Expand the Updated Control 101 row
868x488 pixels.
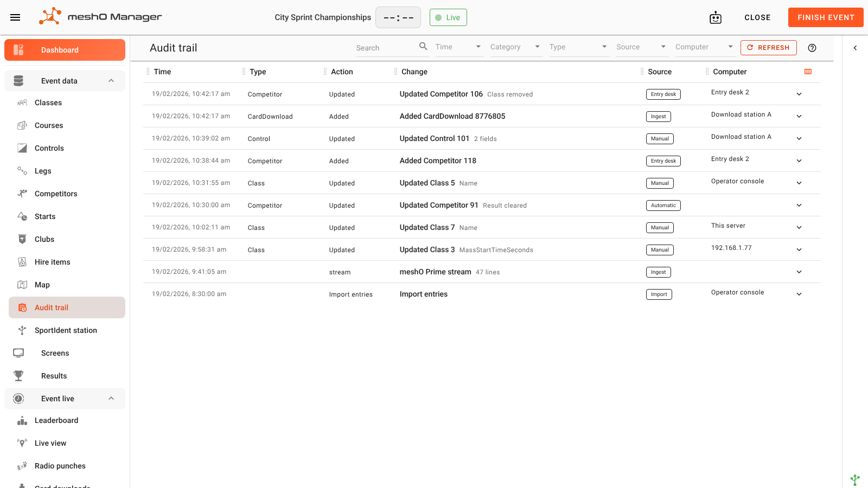[799, 139]
